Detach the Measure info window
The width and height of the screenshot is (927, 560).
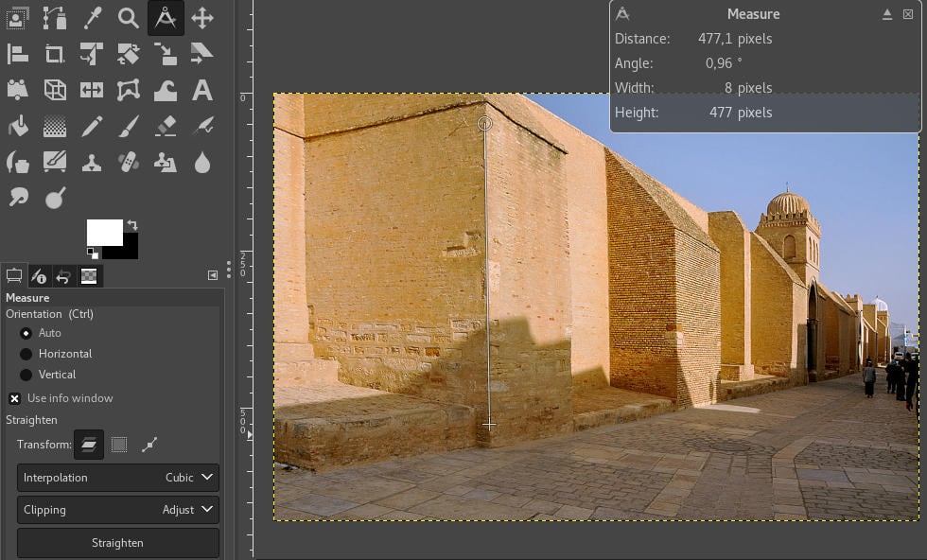point(887,14)
